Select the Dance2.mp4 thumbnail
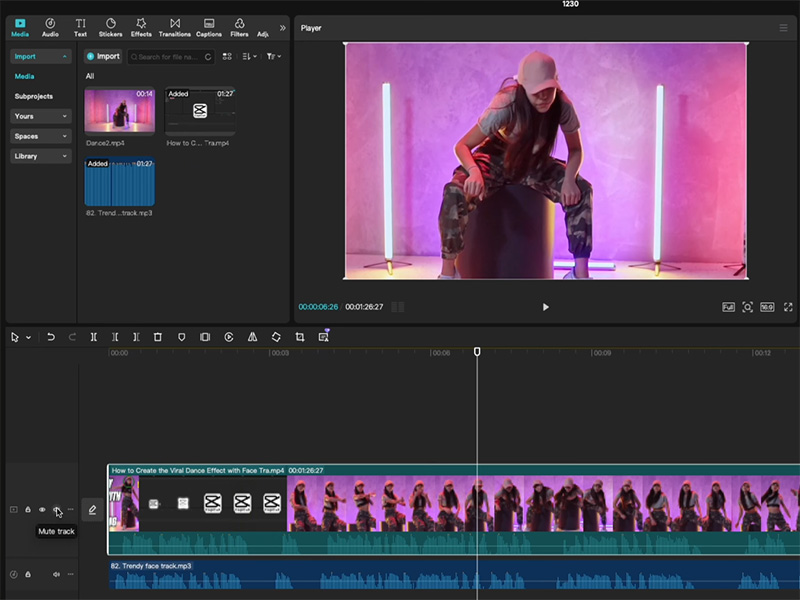This screenshot has height=600, width=800. click(120, 112)
